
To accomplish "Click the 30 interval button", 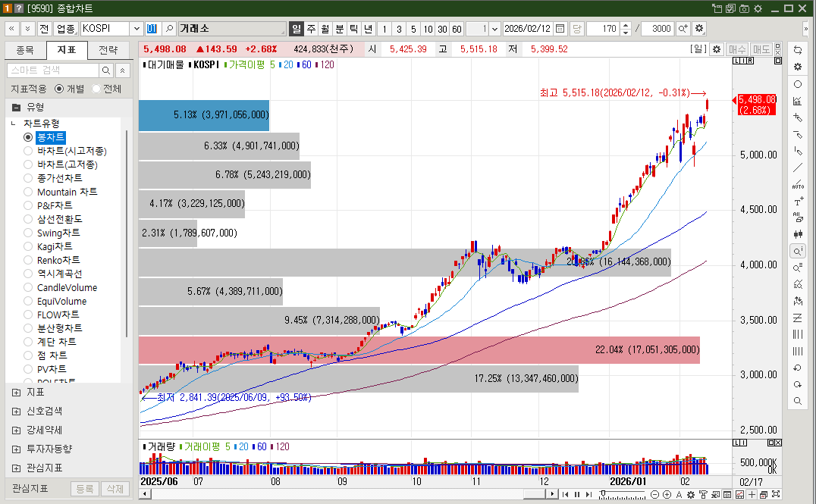I will coord(442,29).
